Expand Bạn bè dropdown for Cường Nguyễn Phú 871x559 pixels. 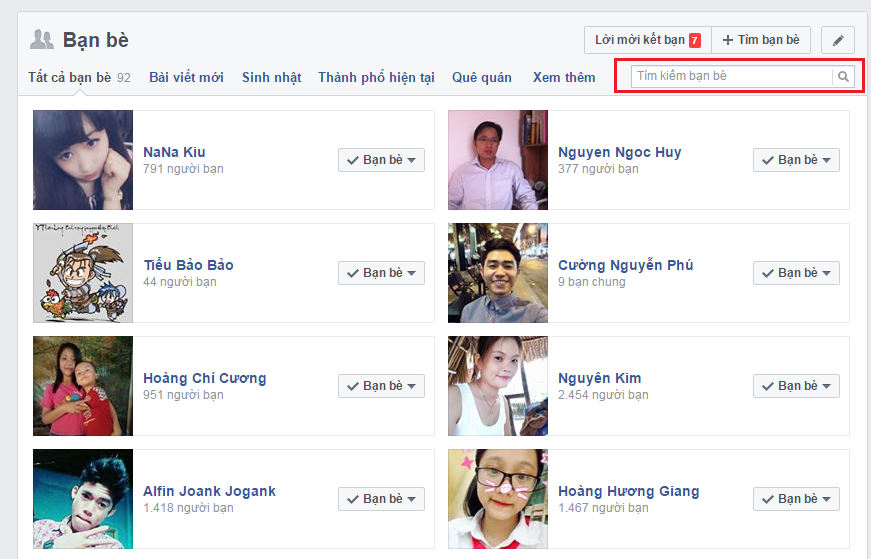pos(796,273)
